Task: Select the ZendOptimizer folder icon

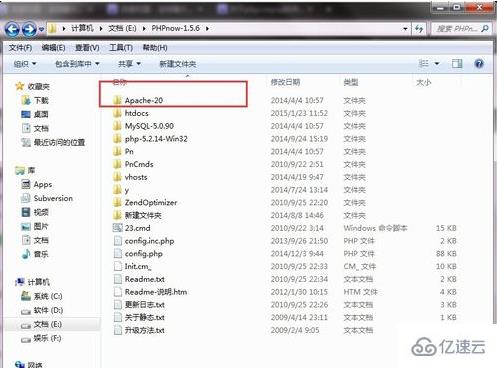Action: tap(117, 202)
